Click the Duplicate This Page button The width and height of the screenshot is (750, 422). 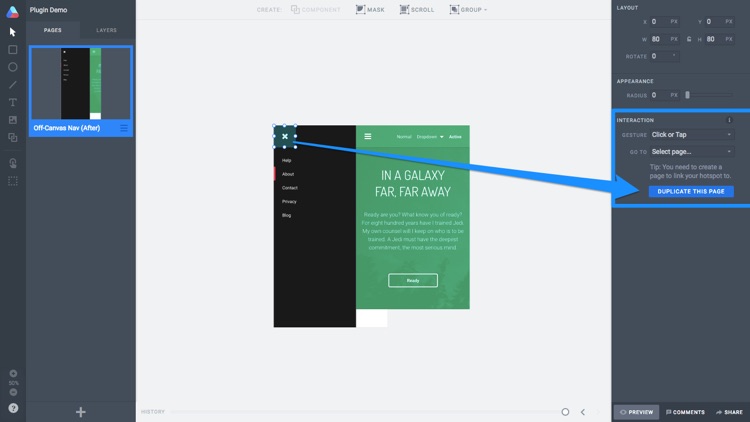pyautogui.click(x=691, y=191)
